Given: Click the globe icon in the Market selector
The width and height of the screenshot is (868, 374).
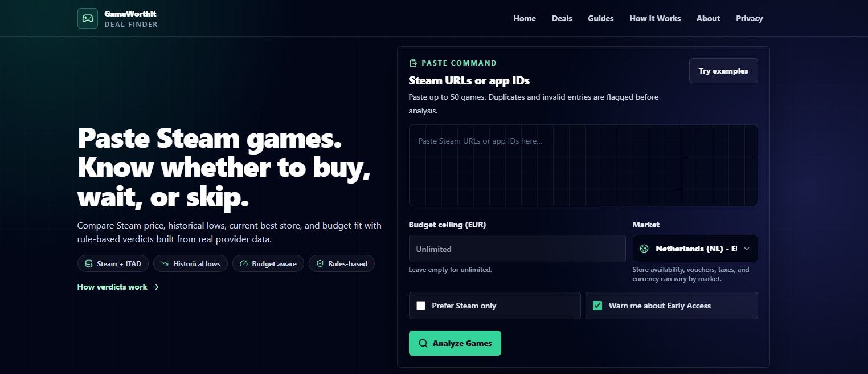Looking at the screenshot, I should click(644, 249).
